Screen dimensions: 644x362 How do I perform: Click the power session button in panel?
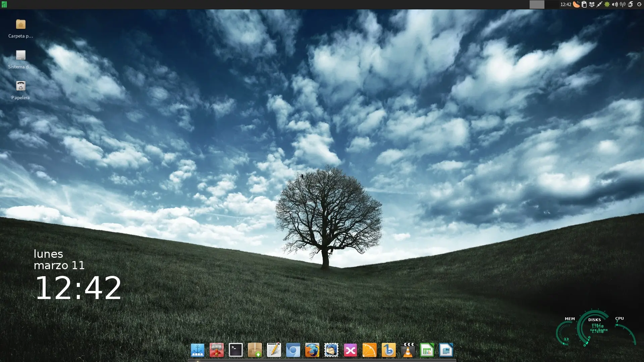639,4
